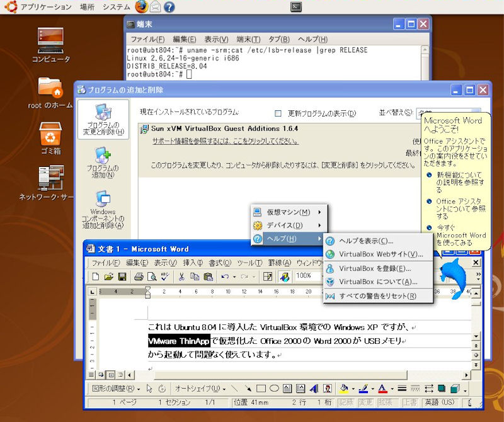Open アプリケーション menu in Ubuntu panel
504x422 pixels.
click(46, 7)
